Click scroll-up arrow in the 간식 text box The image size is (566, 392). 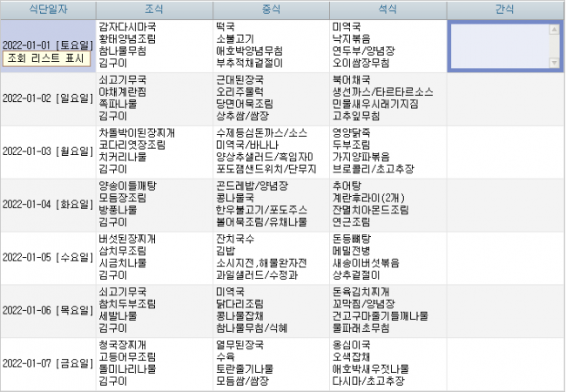click(554, 30)
